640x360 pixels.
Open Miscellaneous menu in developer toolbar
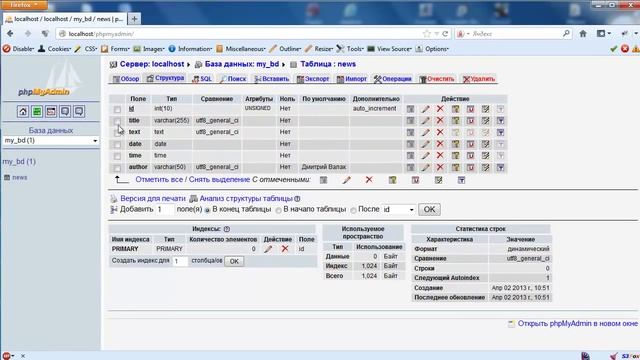tap(241, 49)
